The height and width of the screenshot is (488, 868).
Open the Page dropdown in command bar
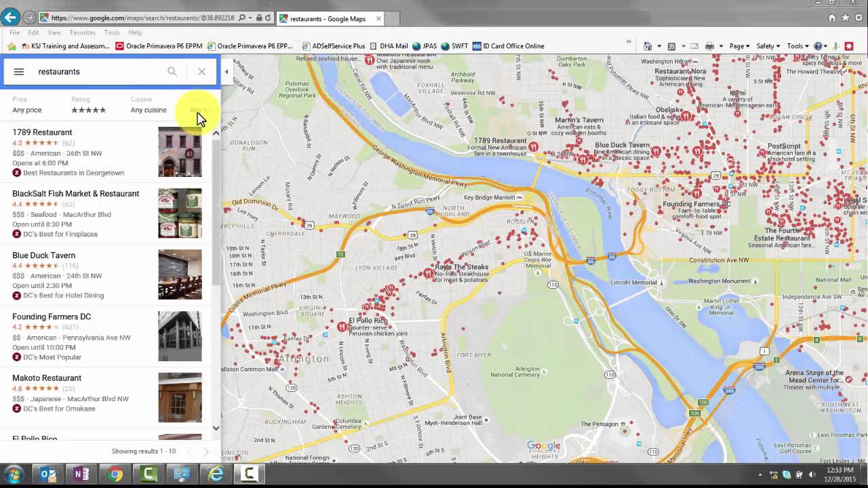[739, 46]
